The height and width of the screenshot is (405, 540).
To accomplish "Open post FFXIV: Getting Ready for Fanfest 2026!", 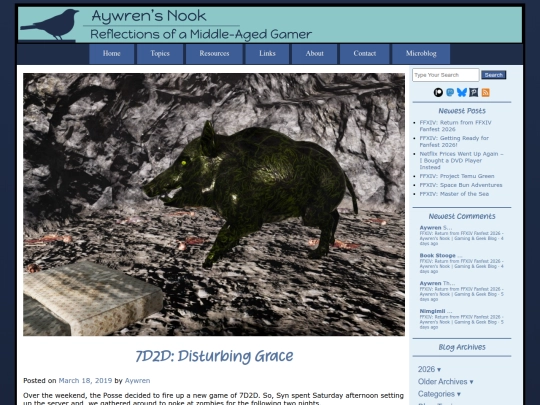I will pos(454,141).
